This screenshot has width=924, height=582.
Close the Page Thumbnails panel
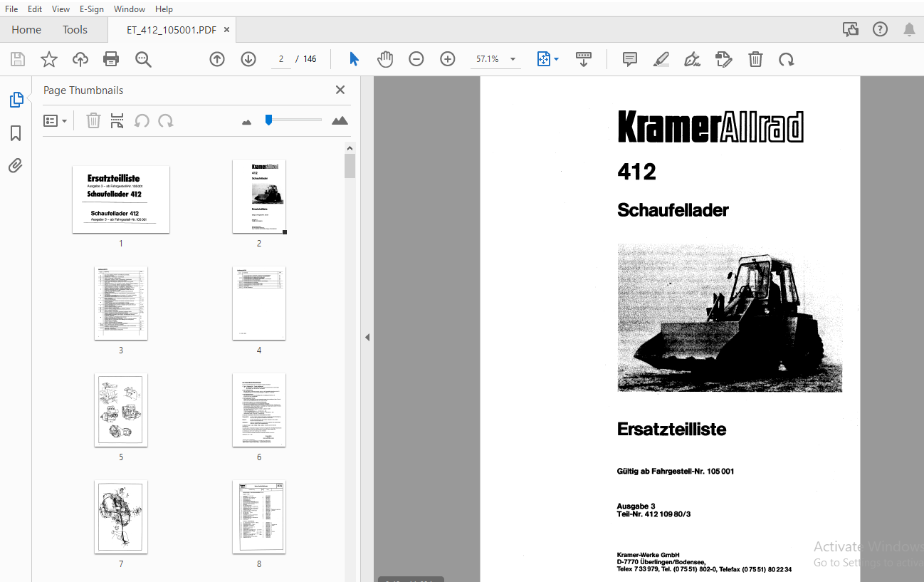[340, 90]
